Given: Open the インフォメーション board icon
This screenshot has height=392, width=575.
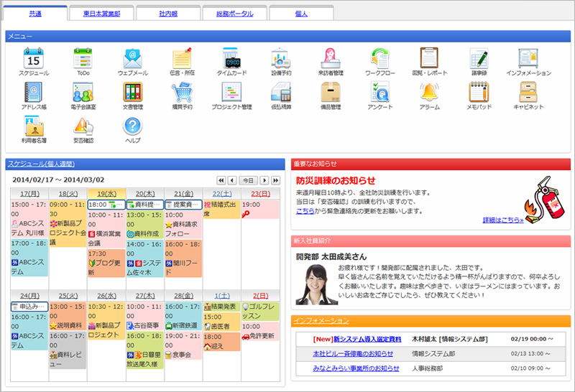Looking at the screenshot, I should pos(528,58).
